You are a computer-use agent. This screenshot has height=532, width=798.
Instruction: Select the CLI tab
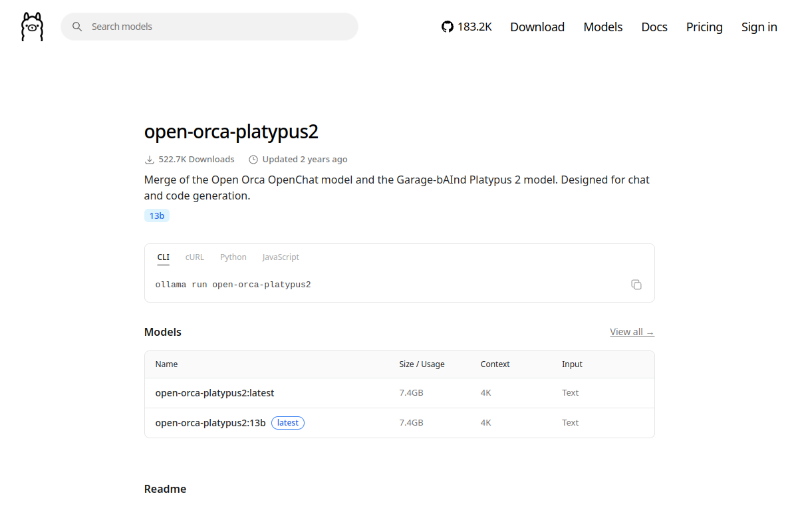164,257
